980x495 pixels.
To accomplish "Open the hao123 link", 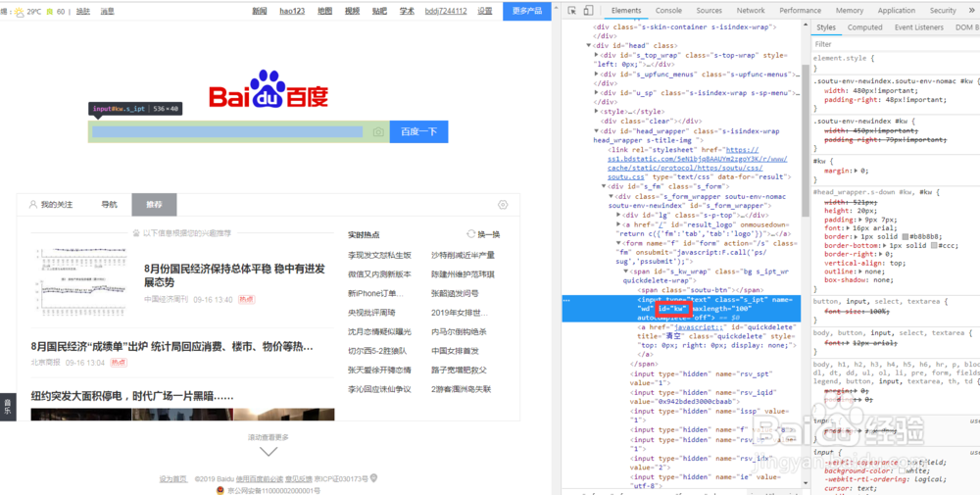I will (x=292, y=11).
